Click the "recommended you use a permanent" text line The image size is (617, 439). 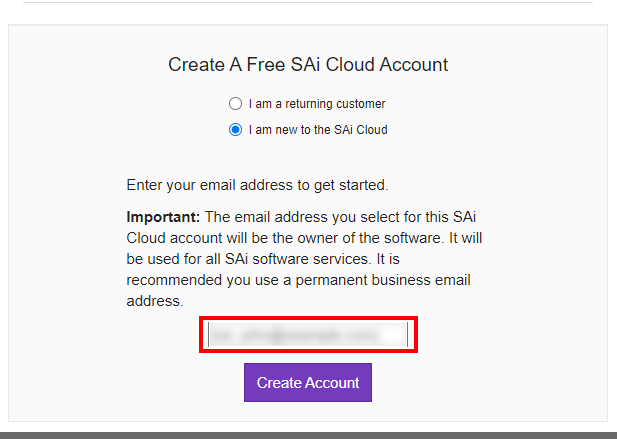252,279
